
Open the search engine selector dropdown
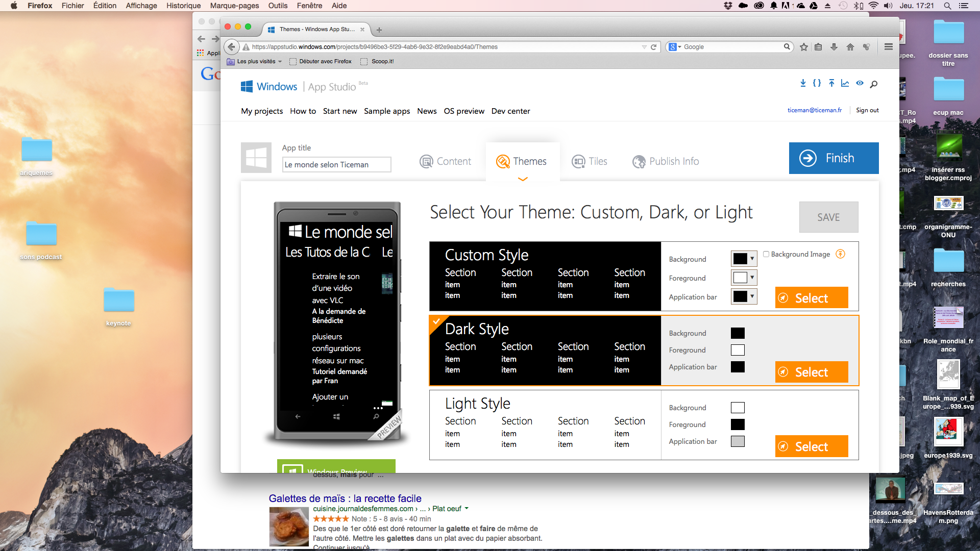(x=675, y=47)
